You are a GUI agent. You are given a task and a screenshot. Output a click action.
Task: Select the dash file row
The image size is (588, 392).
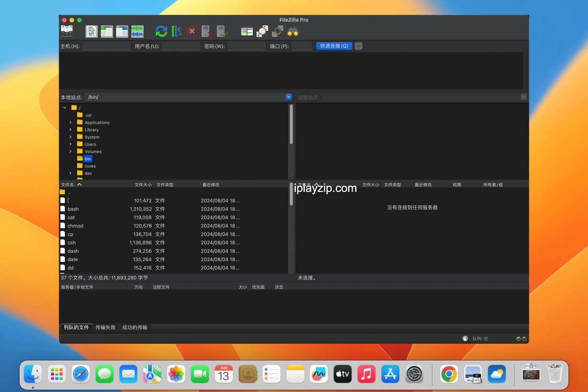click(x=173, y=251)
